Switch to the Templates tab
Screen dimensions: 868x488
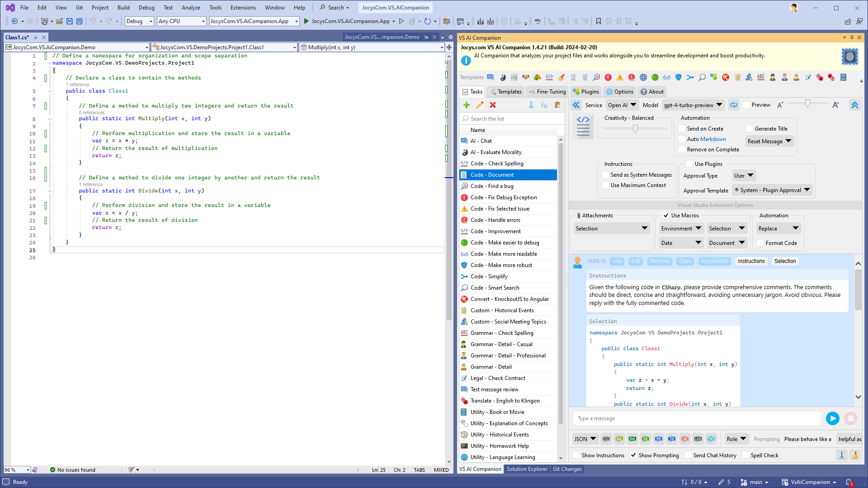pyautogui.click(x=505, y=91)
